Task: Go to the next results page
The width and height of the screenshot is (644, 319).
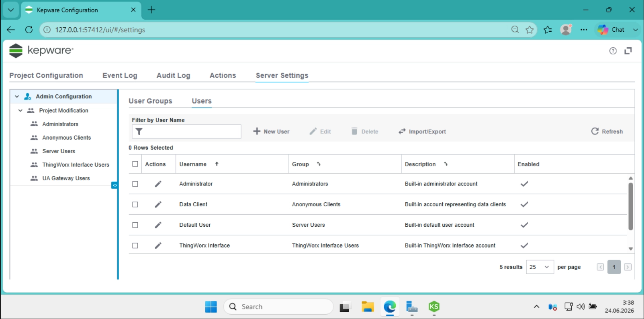Action: point(628,267)
